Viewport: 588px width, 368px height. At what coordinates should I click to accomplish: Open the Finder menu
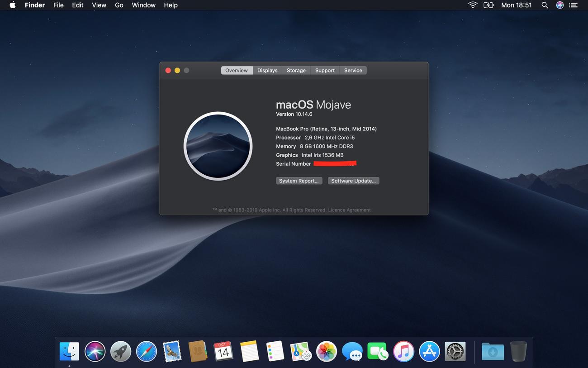[35, 5]
